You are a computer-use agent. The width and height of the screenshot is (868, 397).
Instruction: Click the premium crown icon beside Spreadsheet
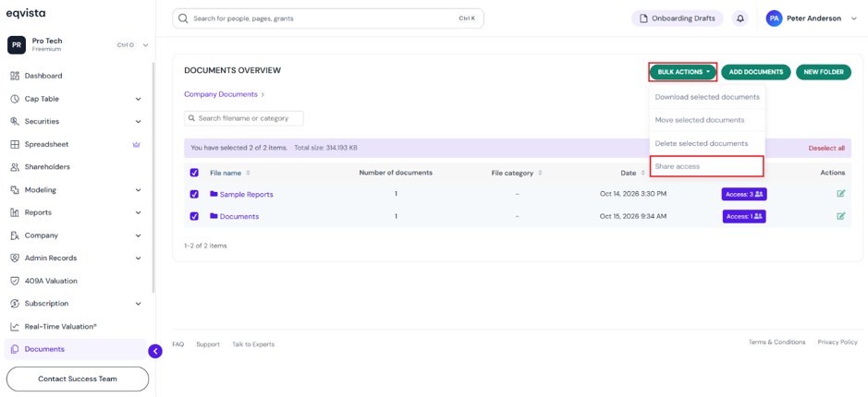[136, 144]
